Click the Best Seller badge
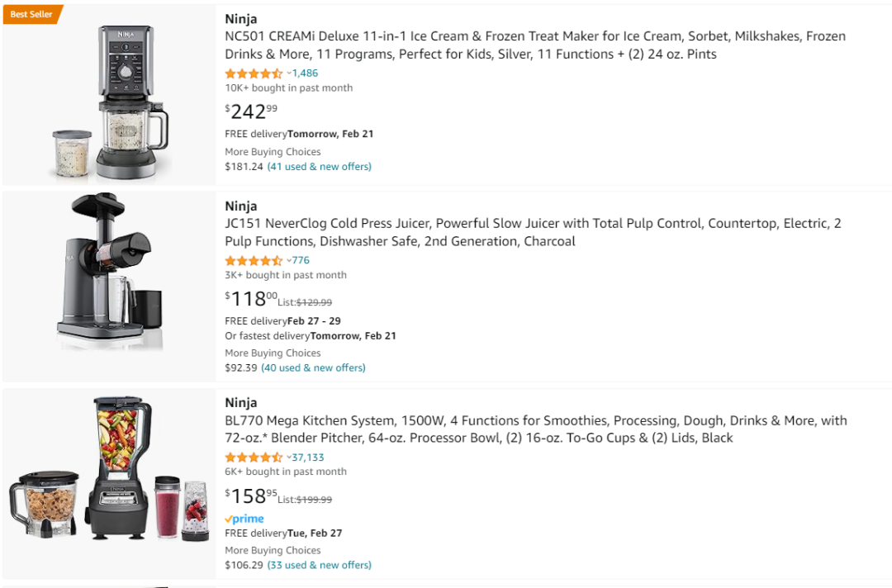This screenshot has height=588, width=892. 31,14
